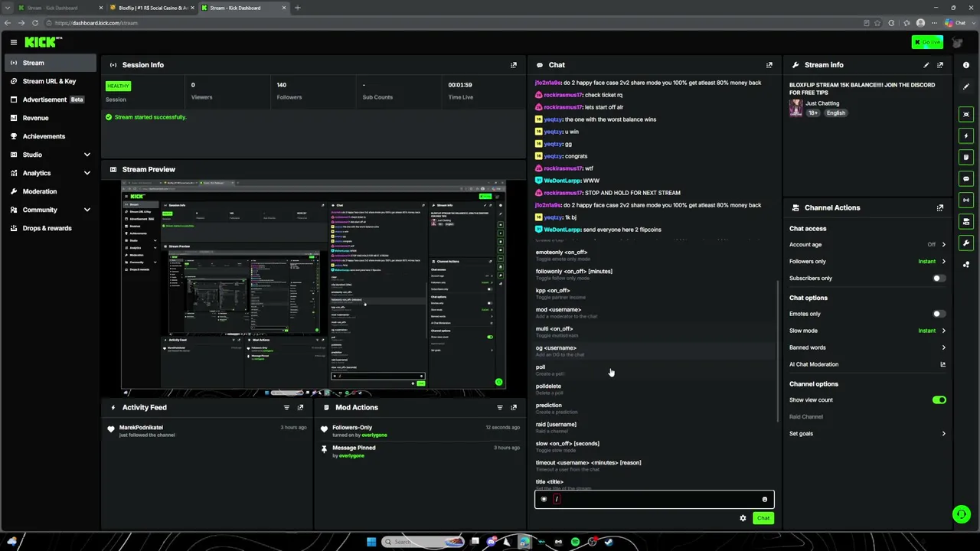Open the Mod Actions filter options
Screen dimensions: 980x551
point(500,408)
